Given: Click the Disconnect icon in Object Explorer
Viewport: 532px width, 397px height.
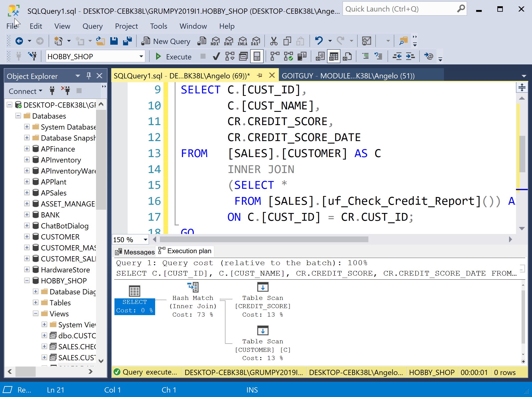Looking at the screenshot, I should coord(66,91).
